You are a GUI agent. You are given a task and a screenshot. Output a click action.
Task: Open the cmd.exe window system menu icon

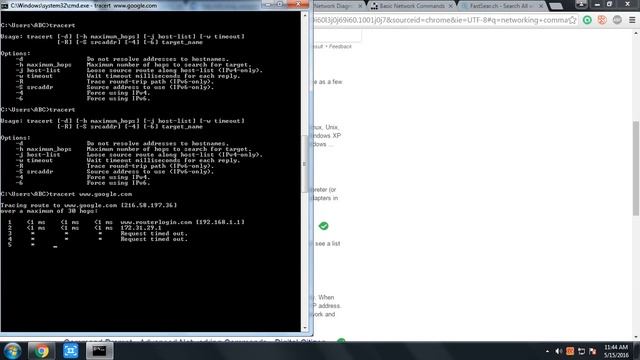point(4,6)
